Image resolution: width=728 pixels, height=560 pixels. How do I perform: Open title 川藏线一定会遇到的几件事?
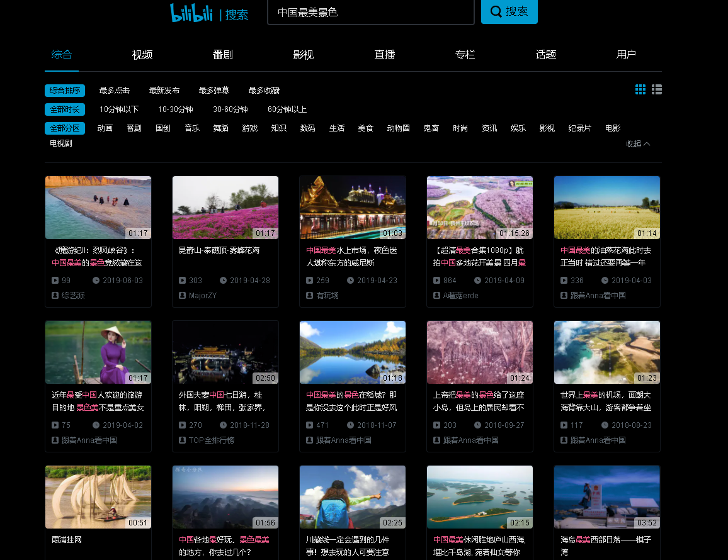point(348,546)
